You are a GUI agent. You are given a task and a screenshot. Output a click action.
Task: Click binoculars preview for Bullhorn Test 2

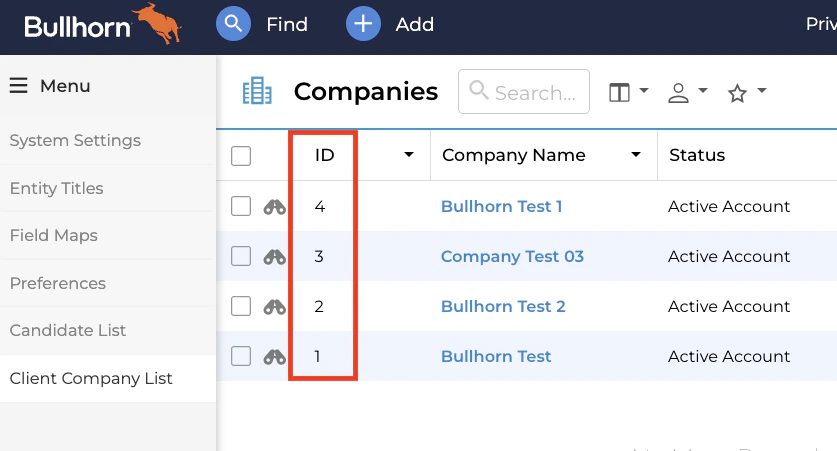click(274, 307)
